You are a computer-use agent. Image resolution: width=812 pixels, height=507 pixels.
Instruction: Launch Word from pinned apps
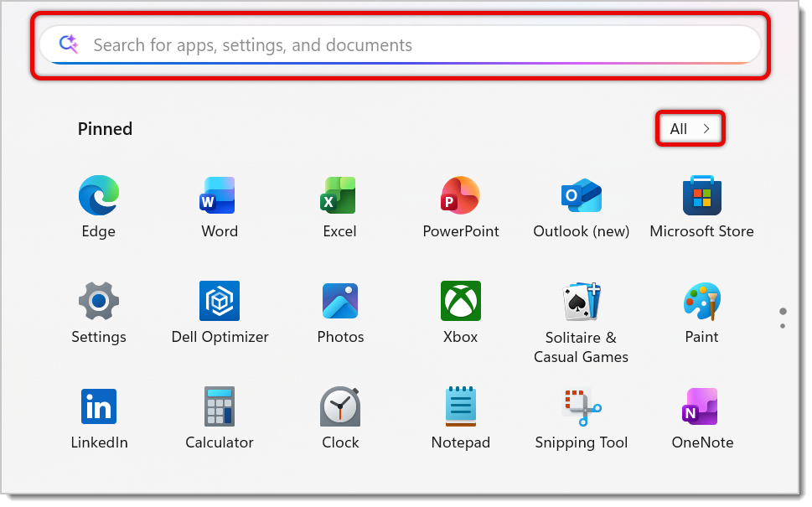coord(220,206)
